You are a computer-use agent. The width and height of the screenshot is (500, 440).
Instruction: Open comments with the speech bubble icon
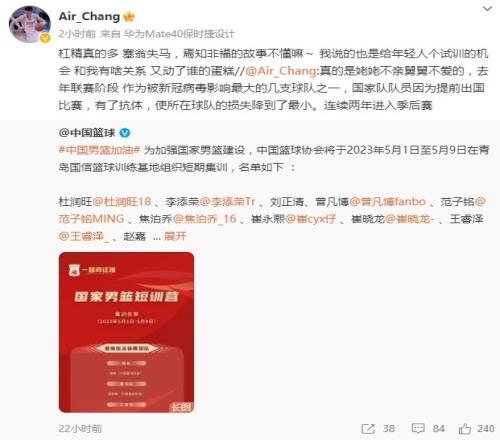tap(418, 429)
